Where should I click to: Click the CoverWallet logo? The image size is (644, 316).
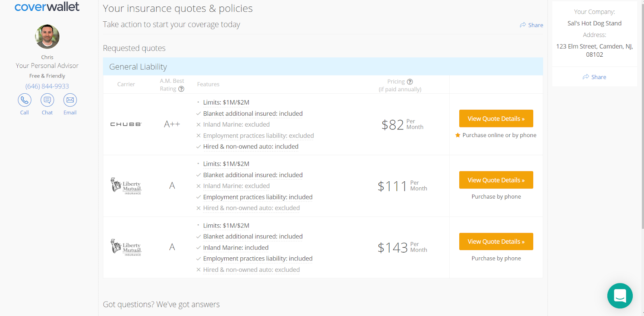(x=47, y=7)
